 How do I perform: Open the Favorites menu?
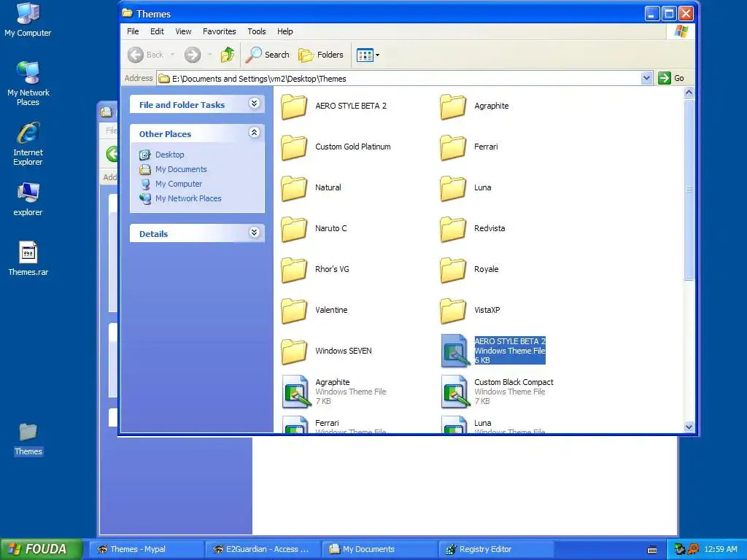(x=219, y=31)
